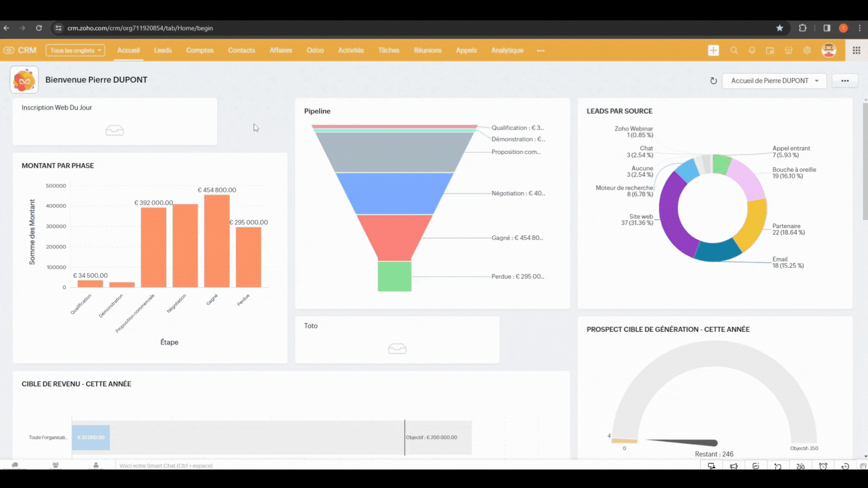The image size is (868, 488).
Task: Click the Gagné bar in Montant par phase
Action: 217,241
